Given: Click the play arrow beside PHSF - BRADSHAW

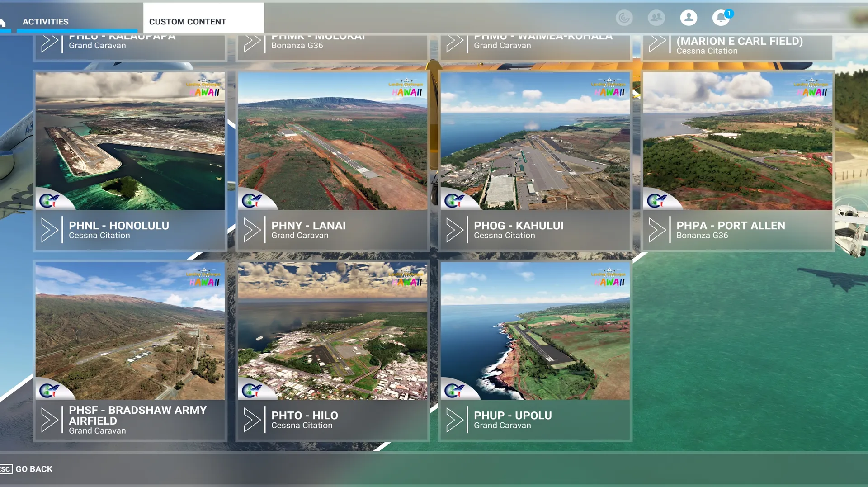Looking at the screenshot, I should (50, 420).
